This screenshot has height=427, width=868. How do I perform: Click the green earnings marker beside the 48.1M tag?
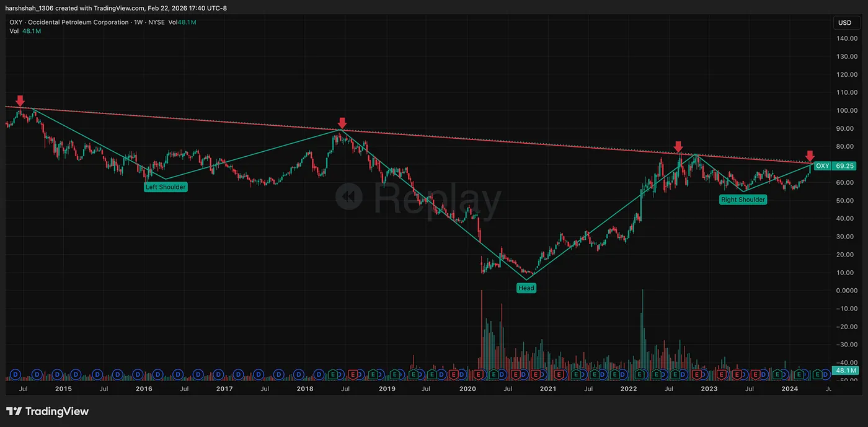[x=818, y=374]
